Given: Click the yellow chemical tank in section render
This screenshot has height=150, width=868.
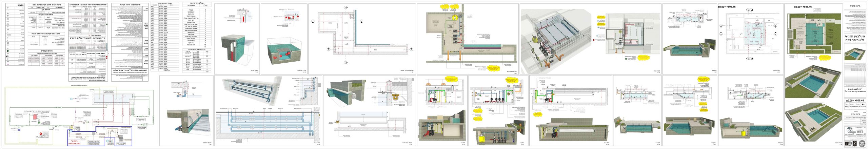Looking at the screenshot, I should click(481, 138).
